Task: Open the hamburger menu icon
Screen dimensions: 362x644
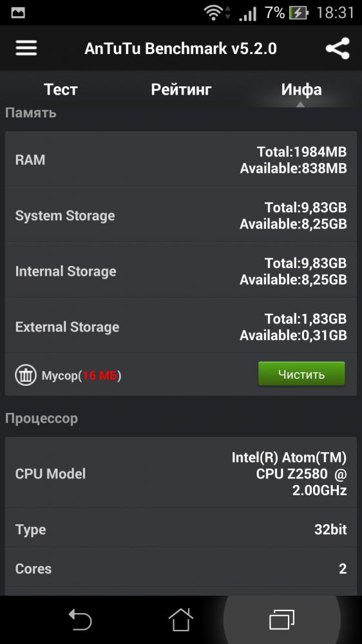Action: click(26, 48)
